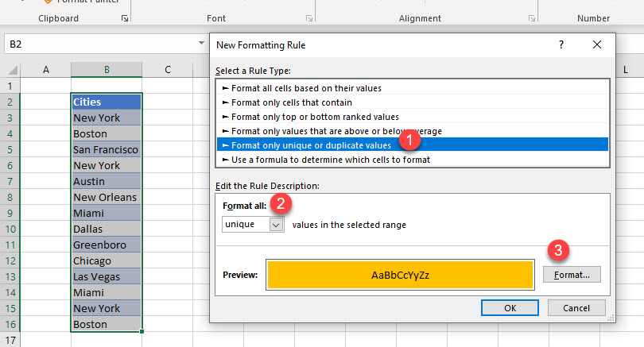This screenshot has height=347, width=644.
Task: Click the orange AaBbCcYyZz preview swatch
Action: 399,276
